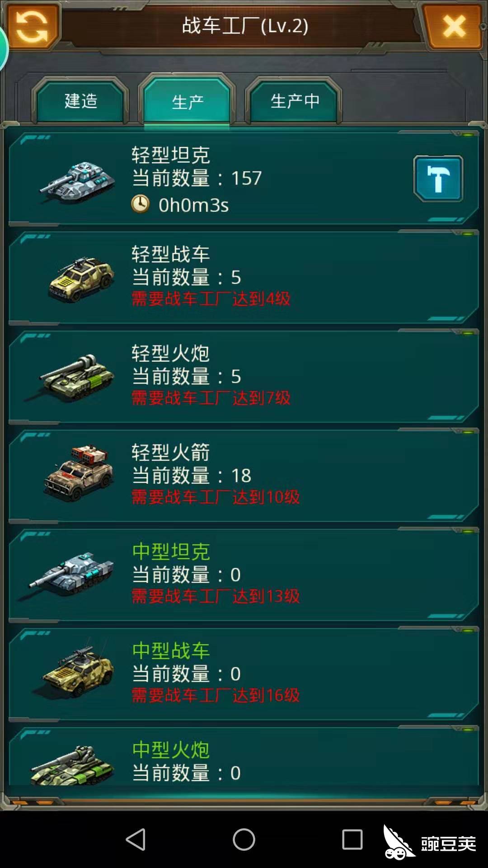The width and height of the screenshot is (488, 868).
Task: Select the 轻型火箭 list row
Action: point(244,476)
